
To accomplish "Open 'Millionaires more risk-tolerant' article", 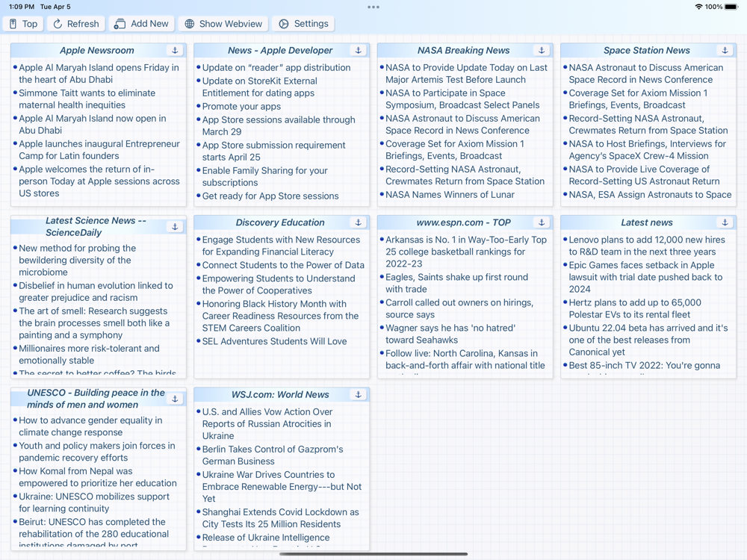I will (x=89, y=354).
